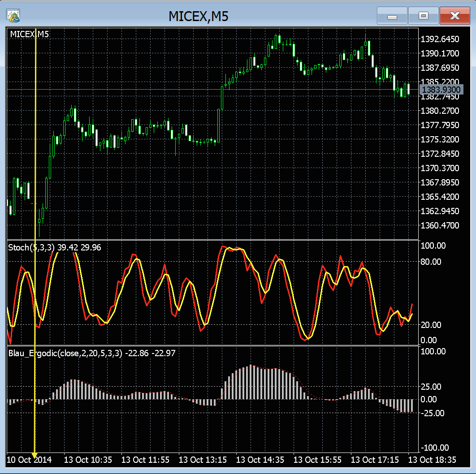The image size is (476, 474).
Task: Click the 1360.4700 price scale label
Action: (x=440, y=225)
